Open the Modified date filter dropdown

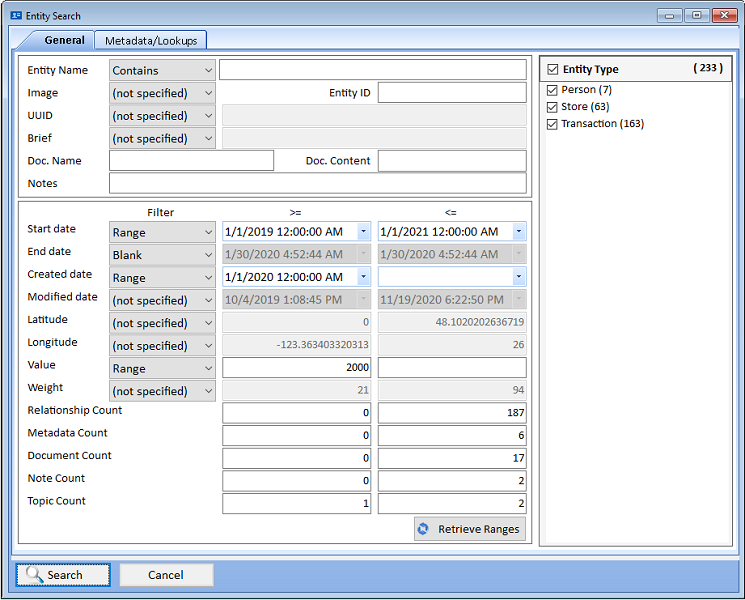pyautogui.click(x=162, y=301)
